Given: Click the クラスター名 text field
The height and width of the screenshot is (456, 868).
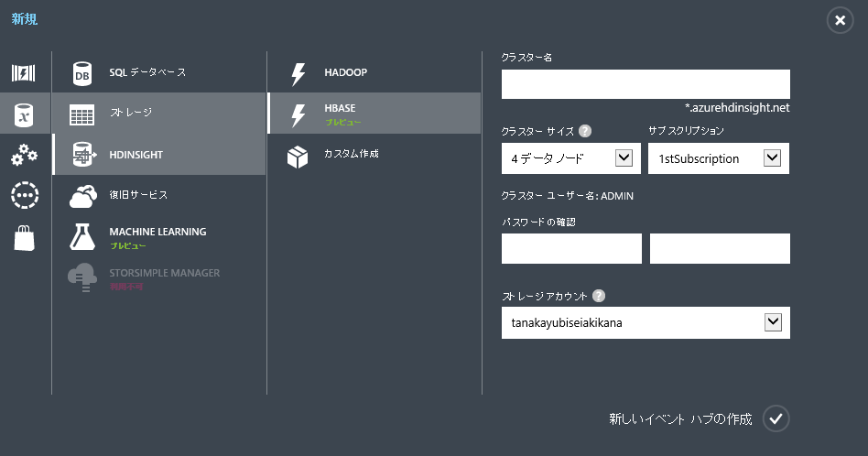Looking at the screenshot, I should coord(645,84).
